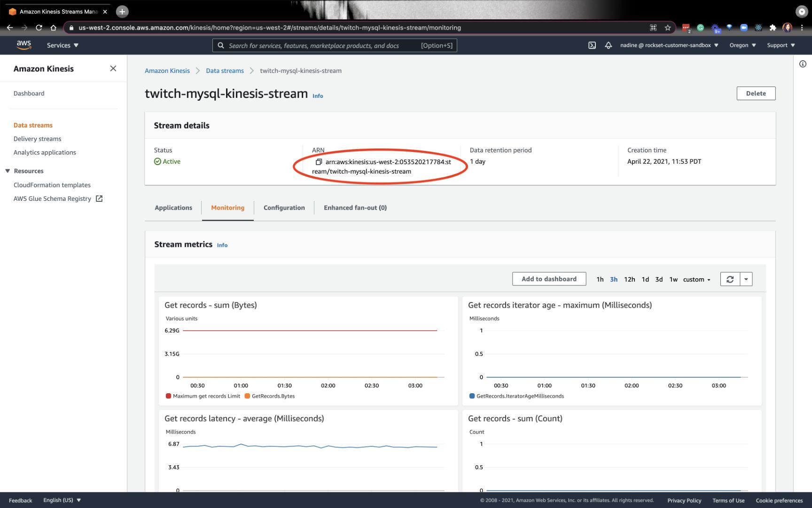Open Cookie preferences in footer
Screen dimensions: 812x508
click(x=779, y=500)
